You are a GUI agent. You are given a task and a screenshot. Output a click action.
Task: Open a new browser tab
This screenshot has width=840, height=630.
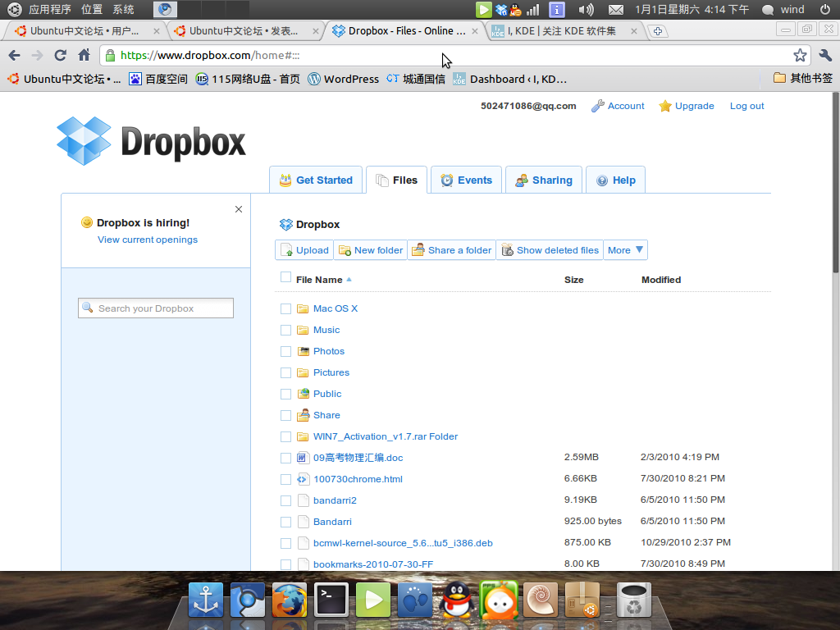pos(657,31)
